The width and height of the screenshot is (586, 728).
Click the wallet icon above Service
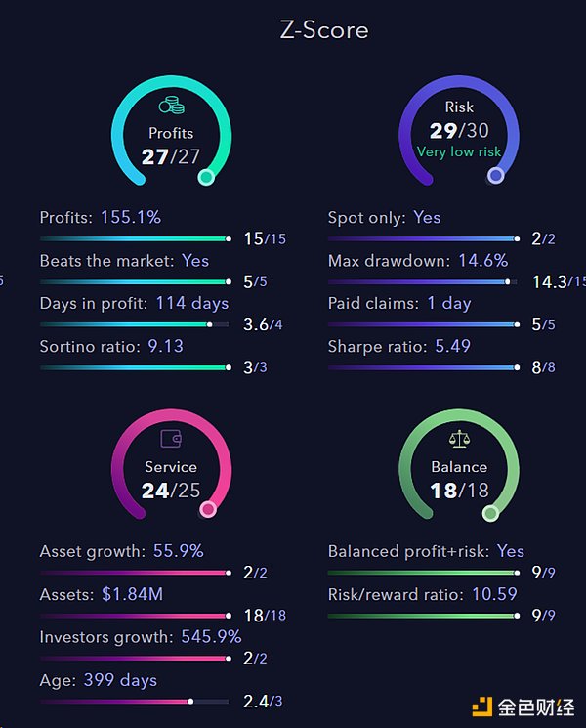[171, 441]
